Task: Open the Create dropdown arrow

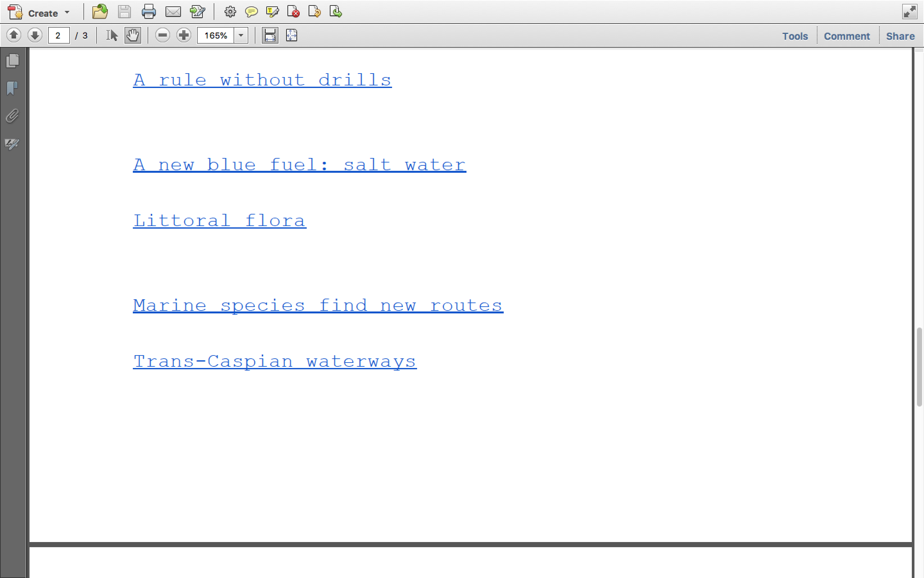Action: pos(67,13)
